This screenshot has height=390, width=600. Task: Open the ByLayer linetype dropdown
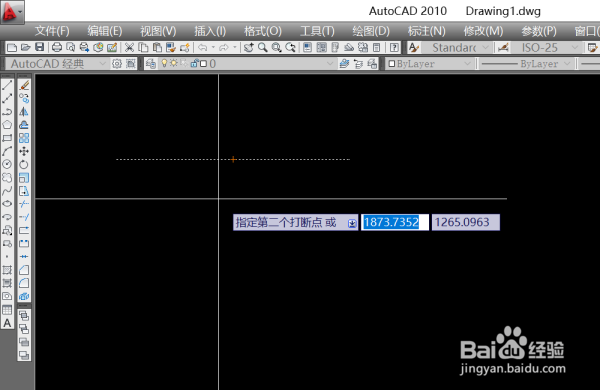pyautogui.click(x=567, y=64)
